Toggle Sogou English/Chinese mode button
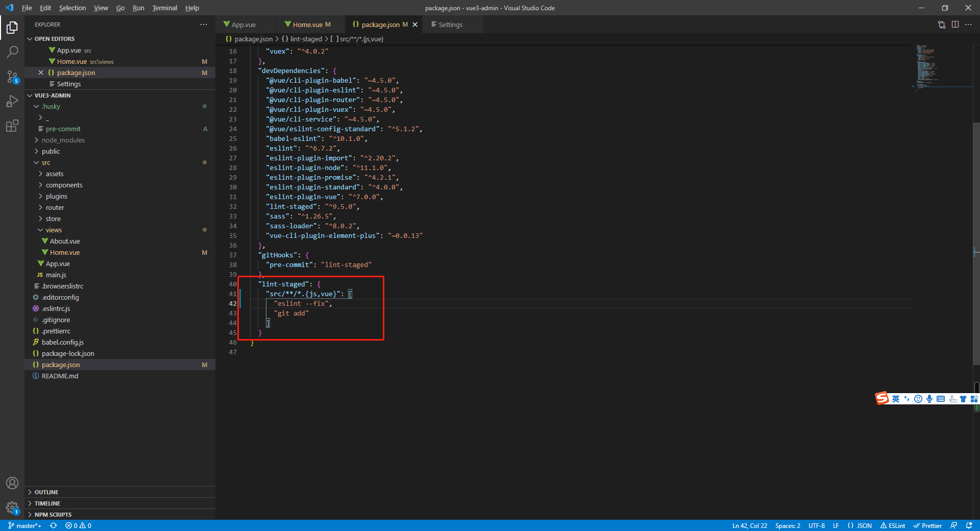This screenshot has height=531, width=980. [896, 399]
